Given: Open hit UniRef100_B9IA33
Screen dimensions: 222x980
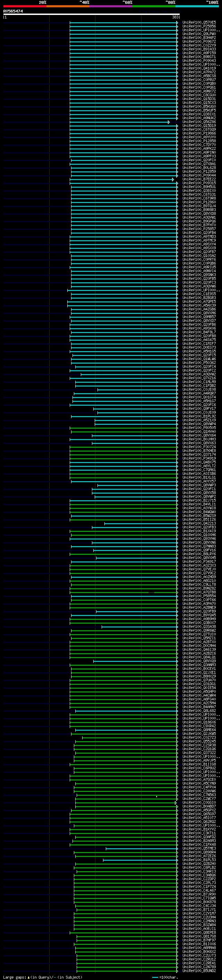Looking at the screenshot, I should coord(199,49).
